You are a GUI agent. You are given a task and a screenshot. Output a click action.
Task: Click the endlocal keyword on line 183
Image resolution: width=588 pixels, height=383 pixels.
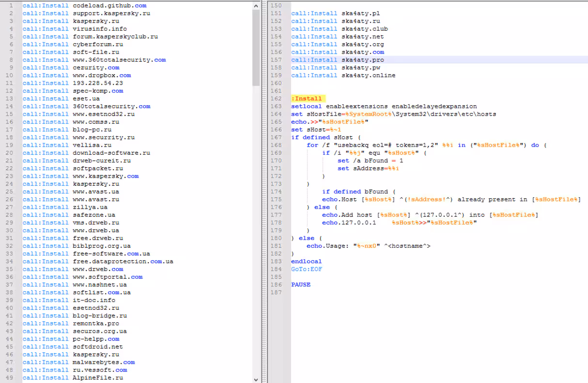pyautogui.click(x=306, y=261)
